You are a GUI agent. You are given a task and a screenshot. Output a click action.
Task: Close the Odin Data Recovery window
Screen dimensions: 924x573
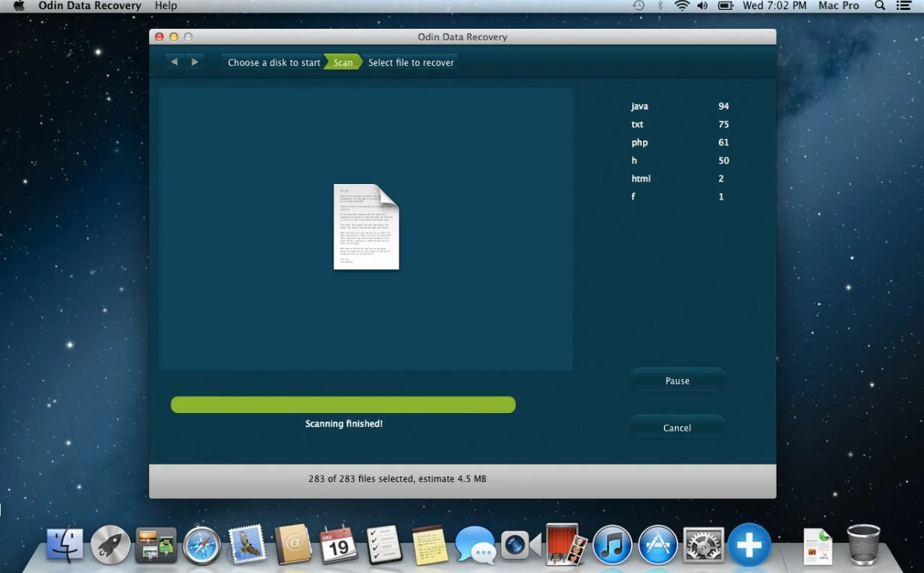click(x=159, y=36)
